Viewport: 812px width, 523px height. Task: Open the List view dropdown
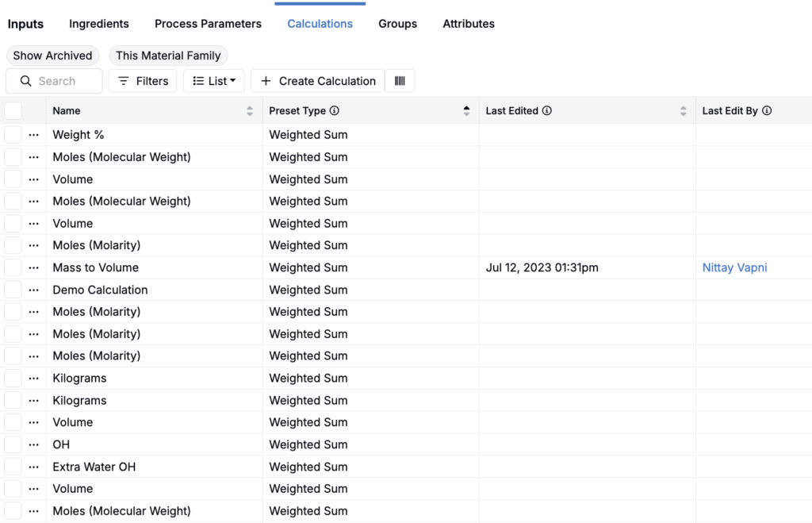click(x=214, y=81)
